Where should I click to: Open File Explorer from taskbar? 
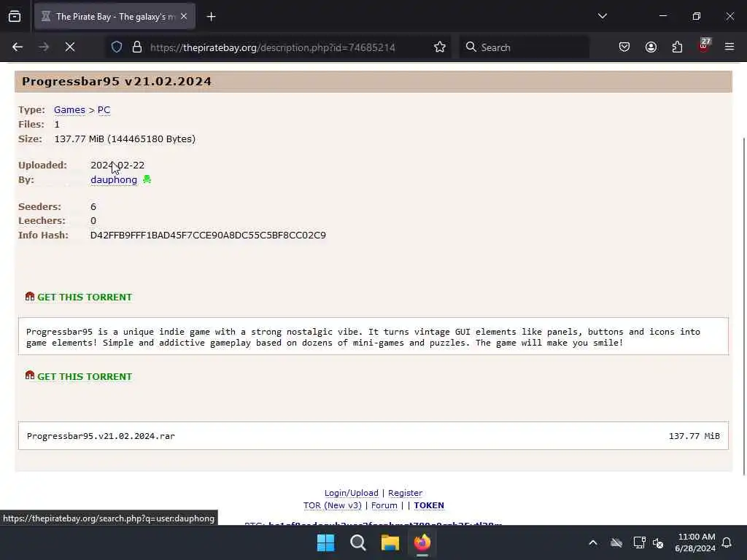click(x=390, y=542)
